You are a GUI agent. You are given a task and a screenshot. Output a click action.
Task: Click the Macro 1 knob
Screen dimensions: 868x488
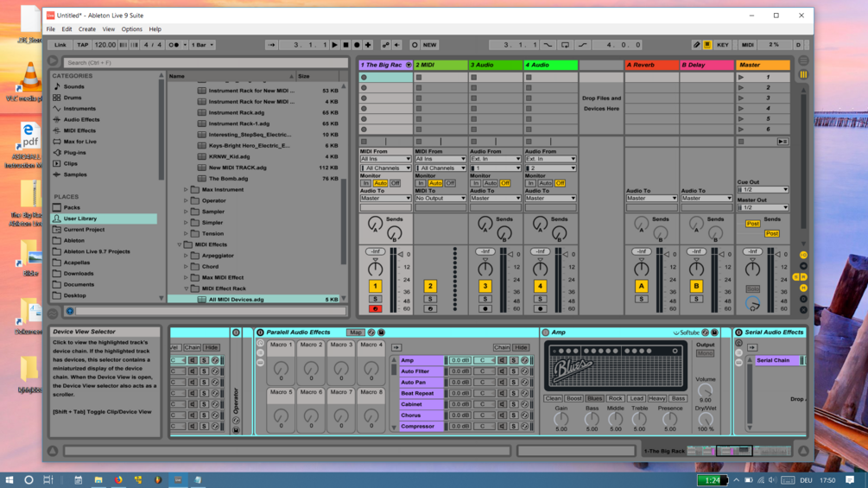pos(282,367)
